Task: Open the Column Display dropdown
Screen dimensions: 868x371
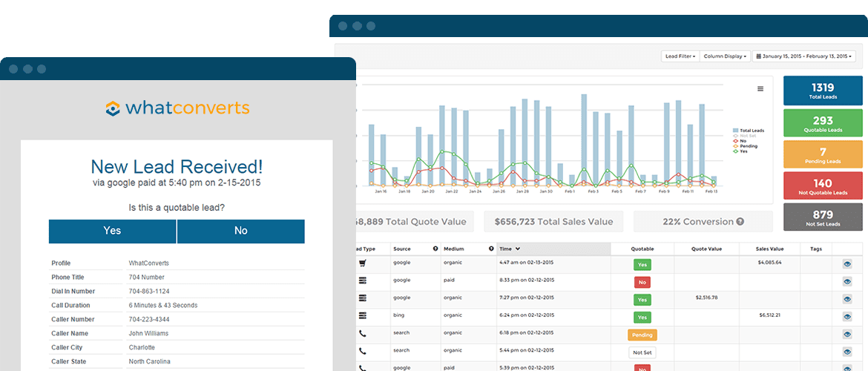Action: 725,56
